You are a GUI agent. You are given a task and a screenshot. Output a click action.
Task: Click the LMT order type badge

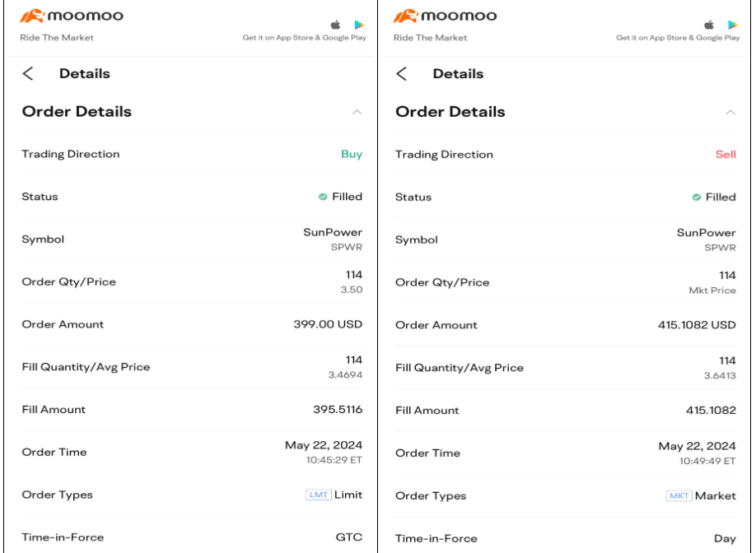318,495
